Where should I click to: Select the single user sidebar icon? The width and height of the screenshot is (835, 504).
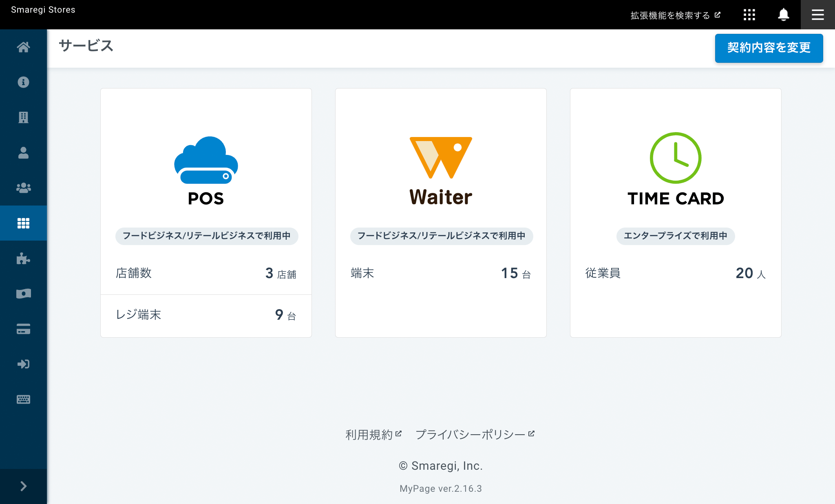(23, 153)
